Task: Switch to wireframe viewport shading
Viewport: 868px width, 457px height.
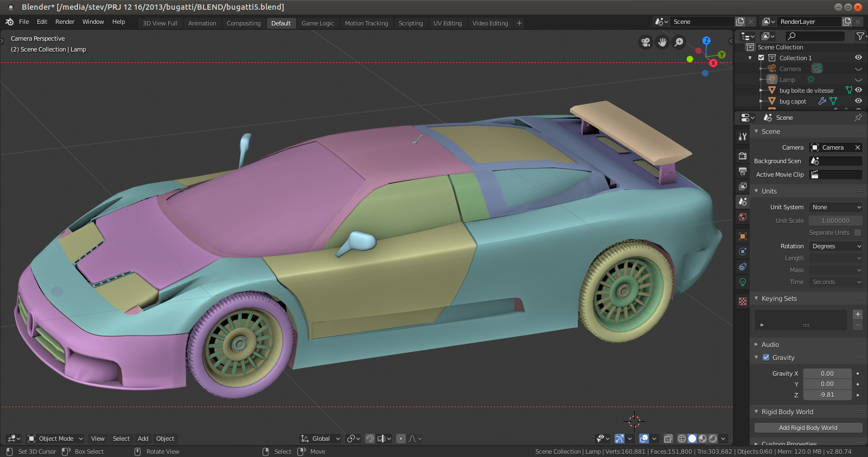Action: 682,439
